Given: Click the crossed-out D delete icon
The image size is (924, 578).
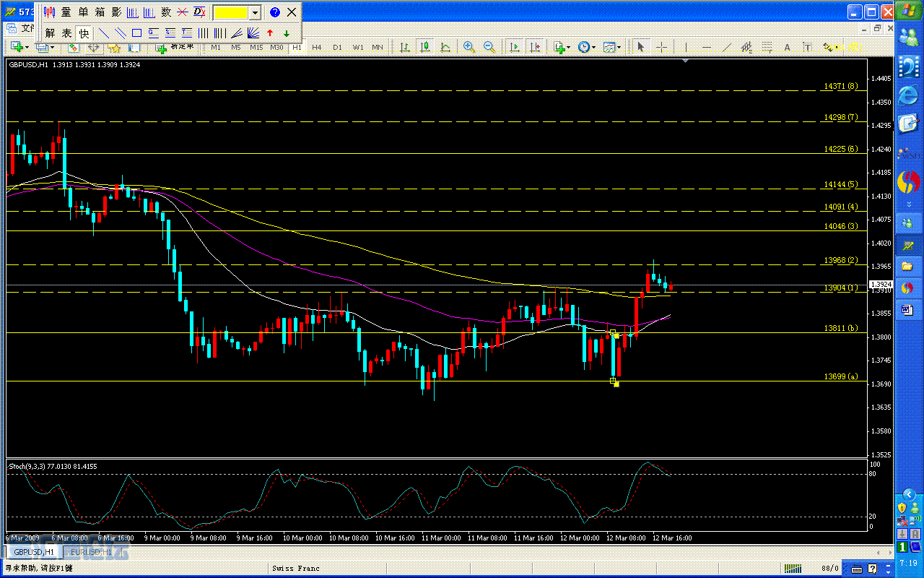Looking at the screenshot, I should 200,12.
